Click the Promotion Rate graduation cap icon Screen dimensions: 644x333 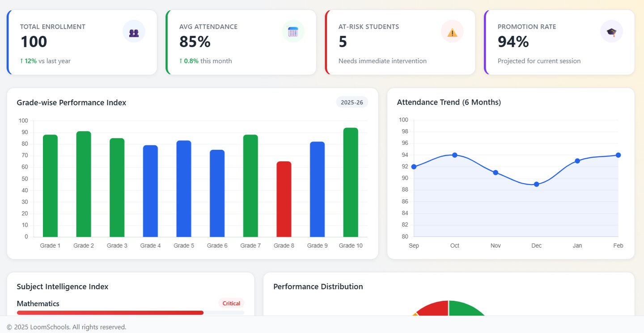[x=611, y=32]
